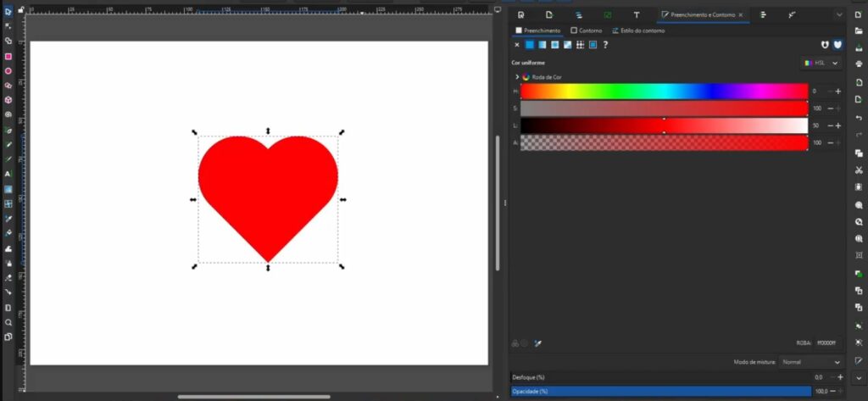Image resolution: width=868 pixels, height=401 pixels.
Task: Select the Text tool in left toolbox
Action: (x=8, y=173)
